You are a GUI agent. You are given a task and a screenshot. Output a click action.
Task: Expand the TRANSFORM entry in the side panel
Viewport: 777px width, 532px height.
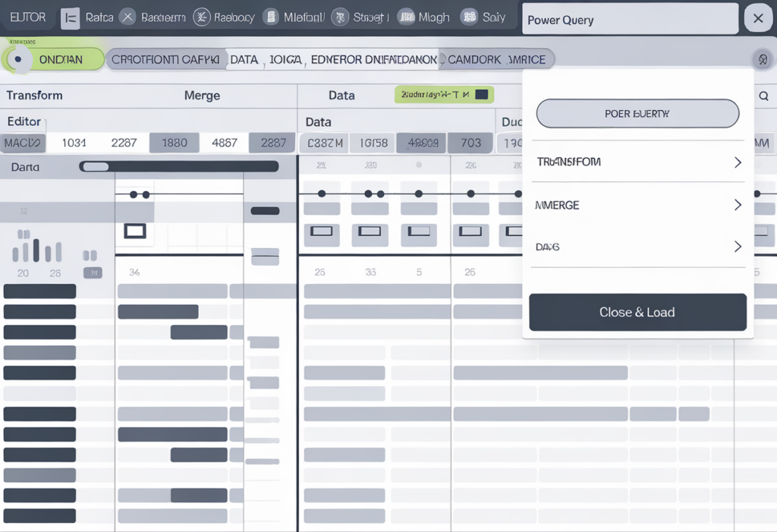click(637, 162)
